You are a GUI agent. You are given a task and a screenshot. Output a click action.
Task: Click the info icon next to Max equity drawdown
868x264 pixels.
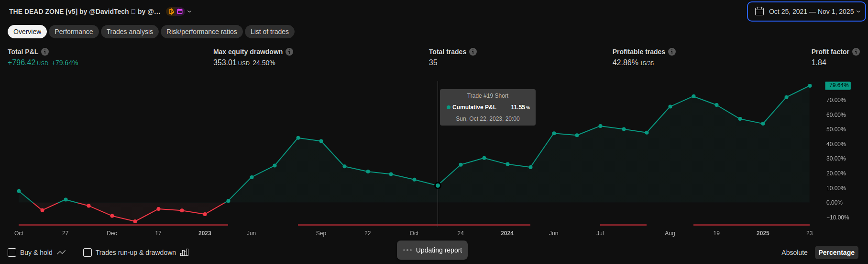[x=289, y=52]
